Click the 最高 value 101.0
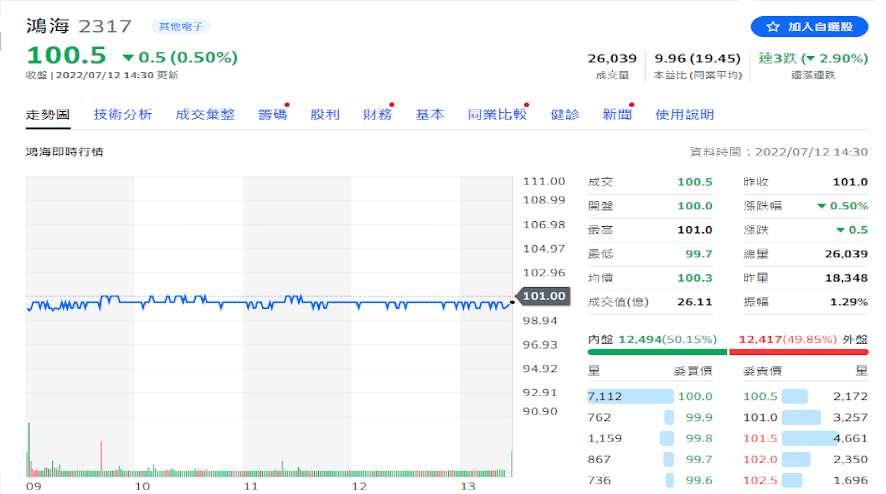886x494 pixels. [x=695, y=230]
